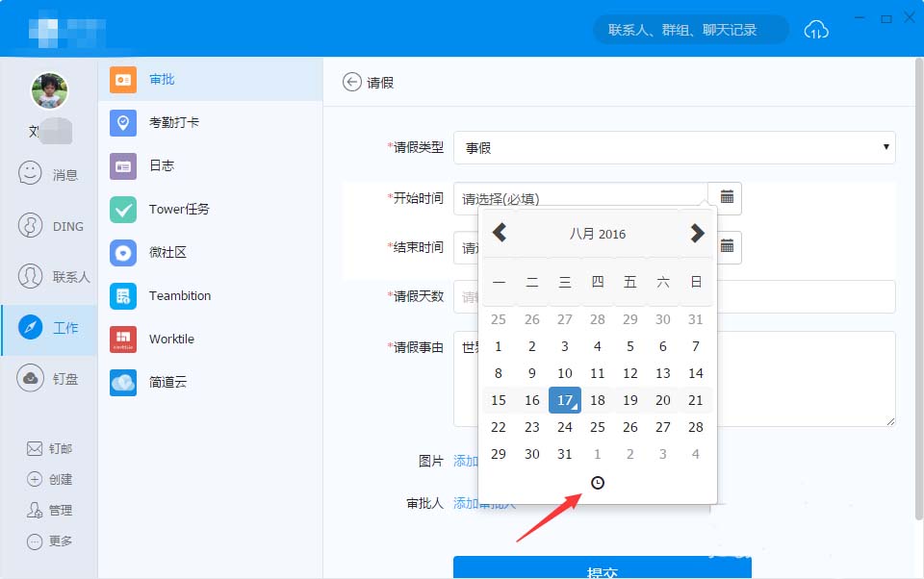Select the clock icon to pick a time
Screen dimensions: 924x579
(x=598, y=482)
